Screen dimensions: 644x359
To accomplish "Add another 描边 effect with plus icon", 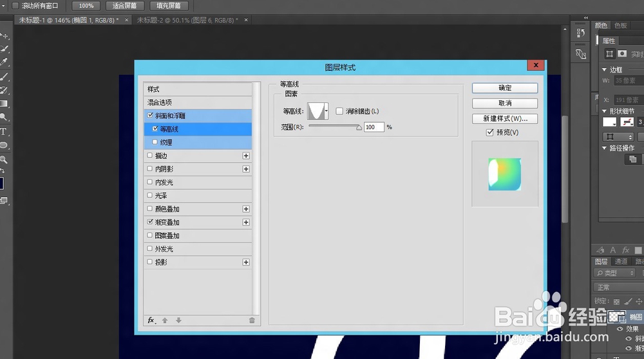I will (246, 156).
